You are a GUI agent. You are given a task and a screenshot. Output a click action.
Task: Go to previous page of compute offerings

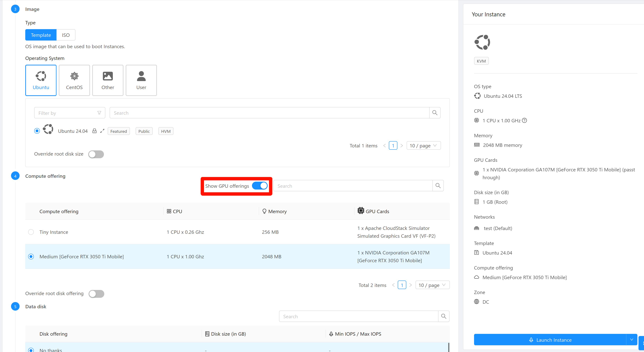click(x=393, y=285)
